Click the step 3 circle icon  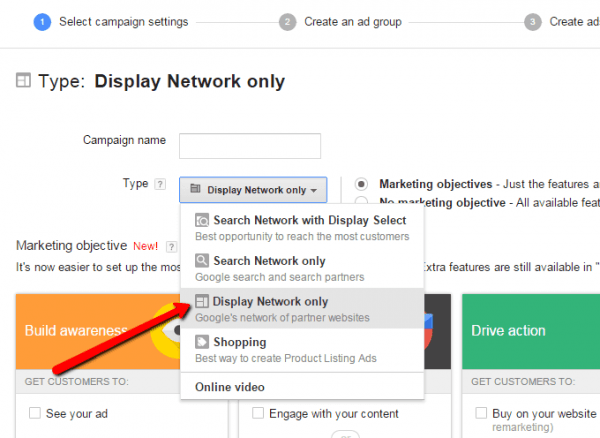[x=533, y=22]
